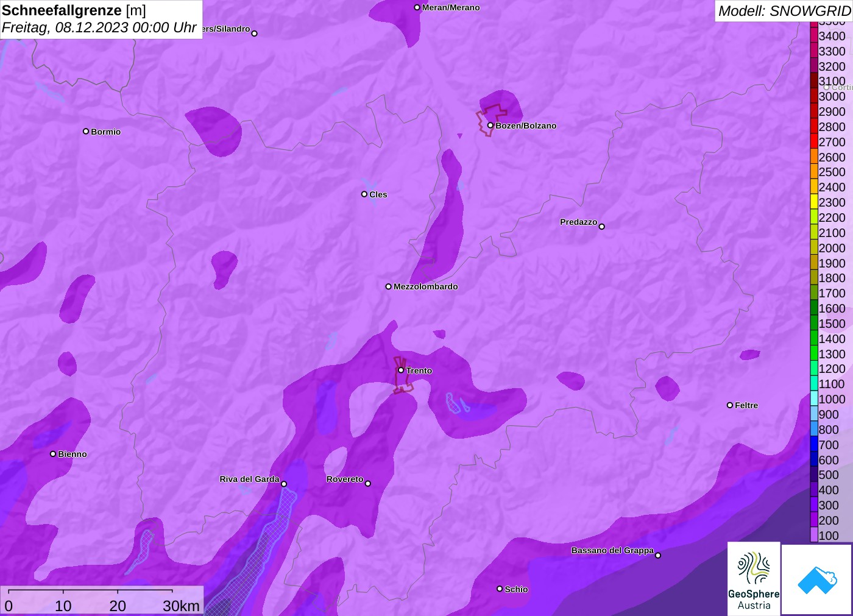Select the green 1400 legend swatch
The height and width of the screenshot is (616, 853).
tap(814, 339)
